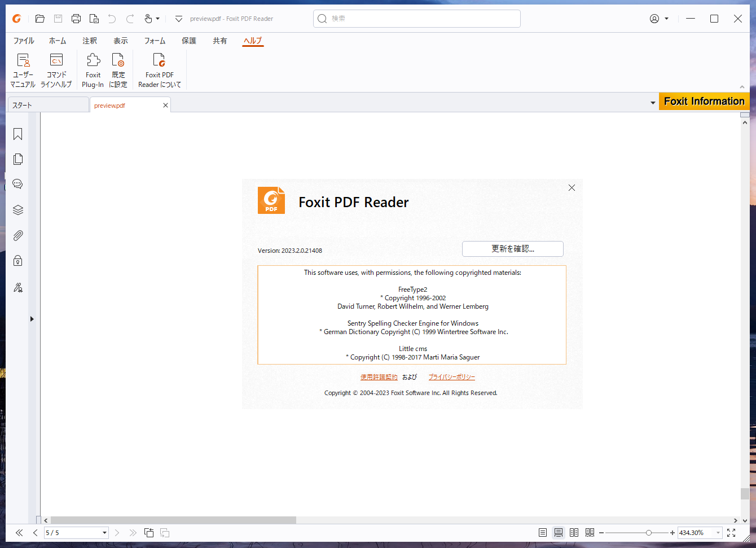Switch to facing page layout mode
756x548 pixels.
574,532
